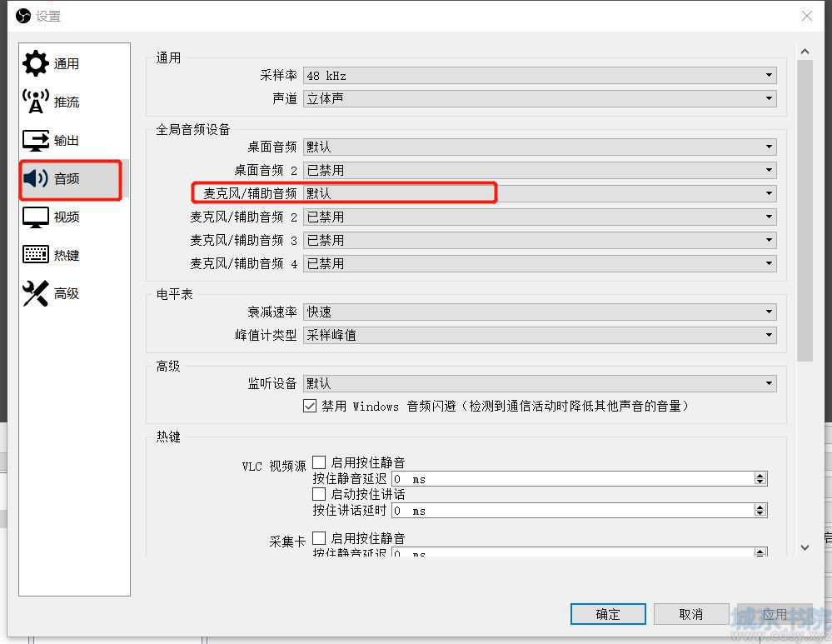Open the 麦克风/辅助音频 默认 dropdown
Image resolution: width=832 pixels, height=644 pixels.
click(540, 193)
